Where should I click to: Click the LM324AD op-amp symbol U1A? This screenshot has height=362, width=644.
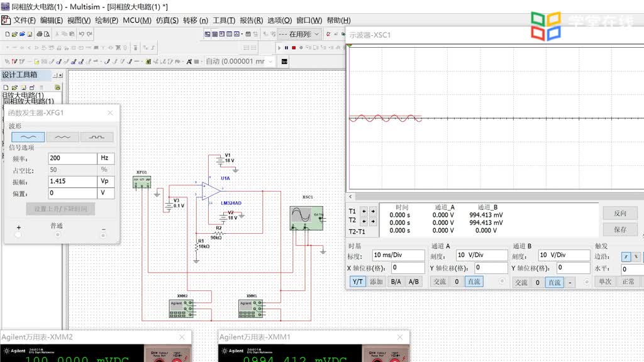pos(211,191)
